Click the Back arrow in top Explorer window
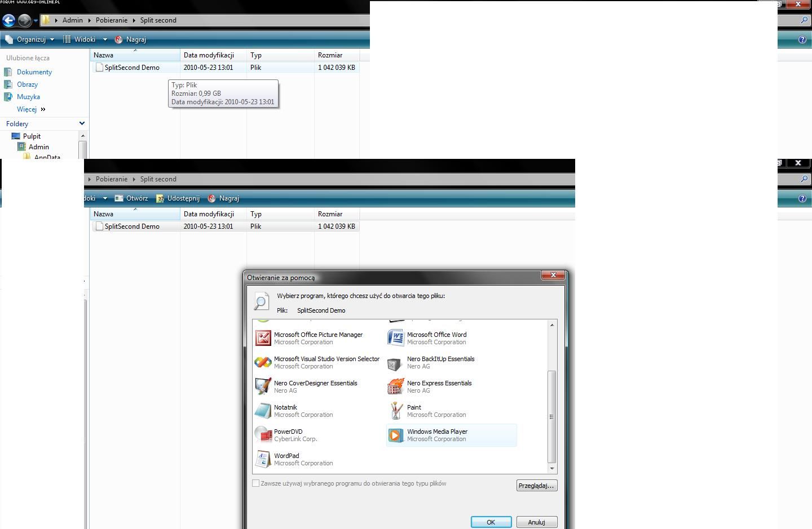Viewport: 812px width, 529px height. click(x=8, y=21)
